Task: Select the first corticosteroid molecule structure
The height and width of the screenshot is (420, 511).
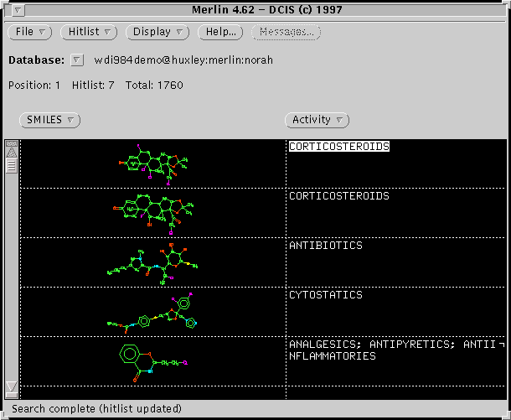Action: (154, 163)
